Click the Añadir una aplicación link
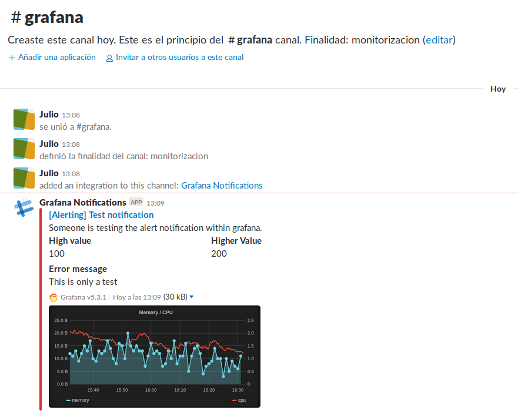The width and height of the screenshot is (518, 420). pos(56,58)
